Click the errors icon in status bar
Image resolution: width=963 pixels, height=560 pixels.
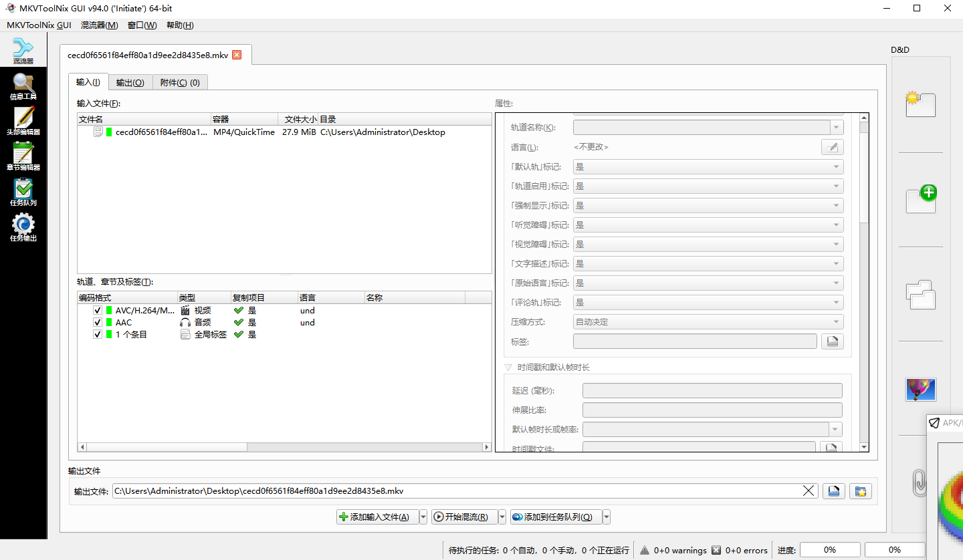click(716, 550)
